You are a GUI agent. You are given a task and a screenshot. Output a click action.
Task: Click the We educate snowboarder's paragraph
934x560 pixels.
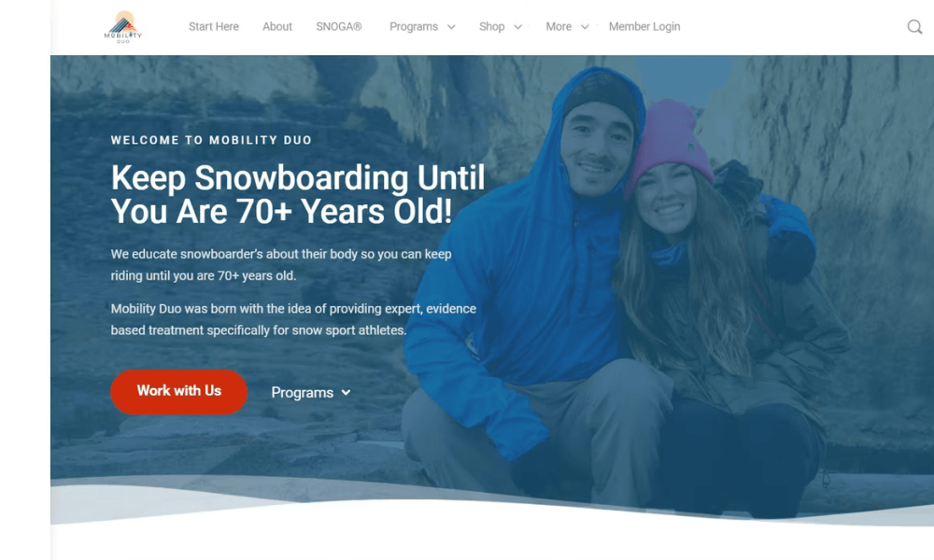[281, 265]
